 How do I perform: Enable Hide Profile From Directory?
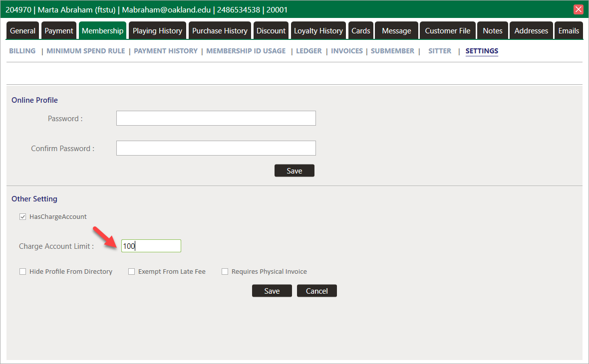point(22,272)
